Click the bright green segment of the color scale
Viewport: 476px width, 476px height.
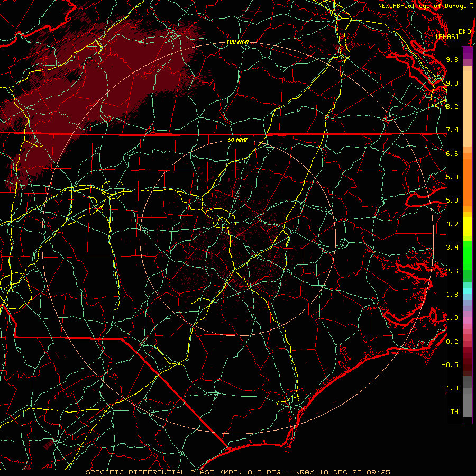(x=467, y=255)
